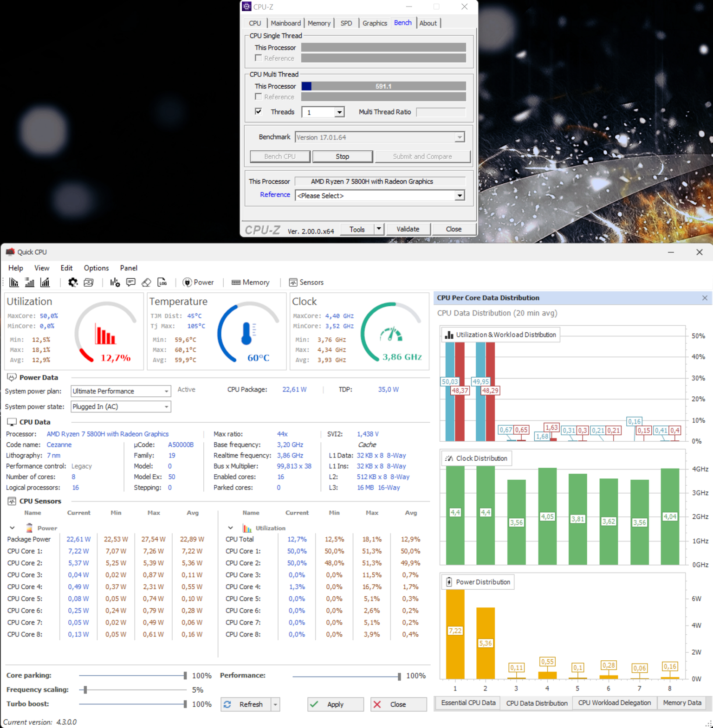Open the Panel menu in Quick CPU

coord(129,268)
